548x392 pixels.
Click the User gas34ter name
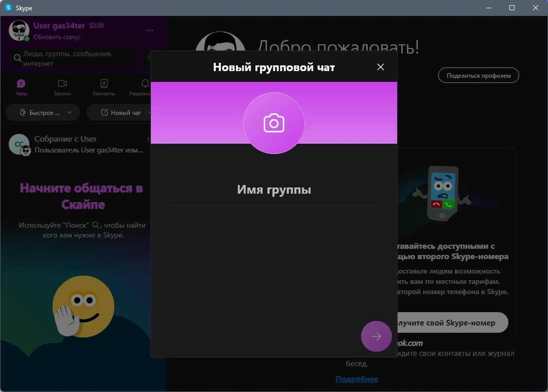coord(59,26)
